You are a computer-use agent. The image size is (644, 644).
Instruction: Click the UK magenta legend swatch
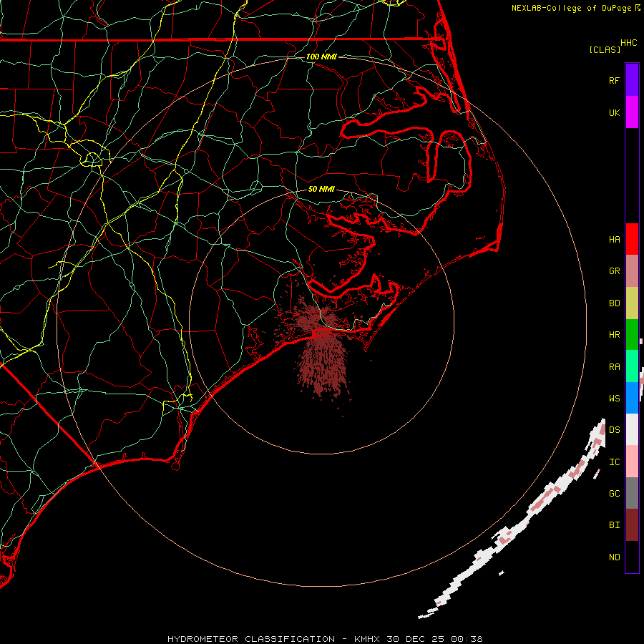click(x=632, y=112)
